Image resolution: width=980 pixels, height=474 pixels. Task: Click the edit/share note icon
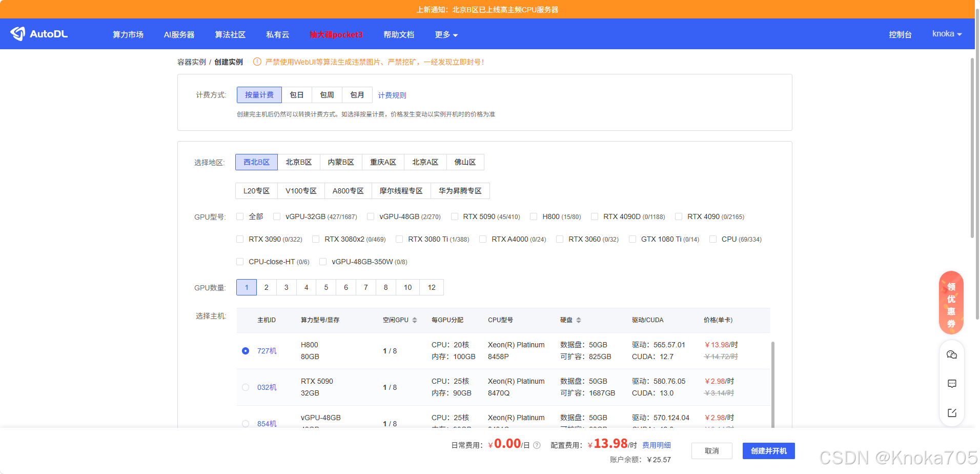click(952, 413)
